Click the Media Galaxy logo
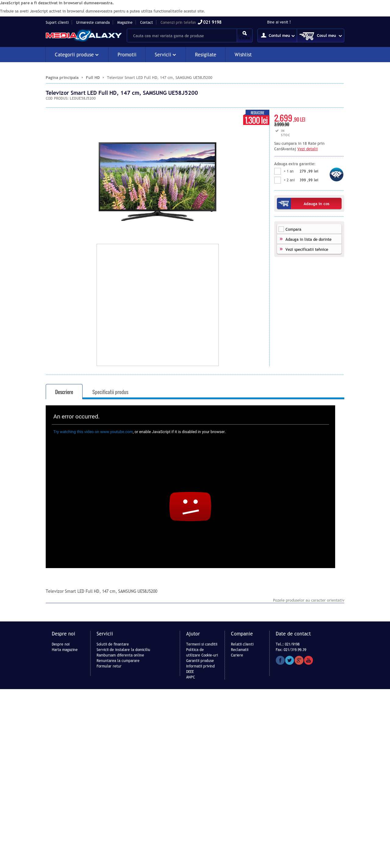 coord(83,35)
